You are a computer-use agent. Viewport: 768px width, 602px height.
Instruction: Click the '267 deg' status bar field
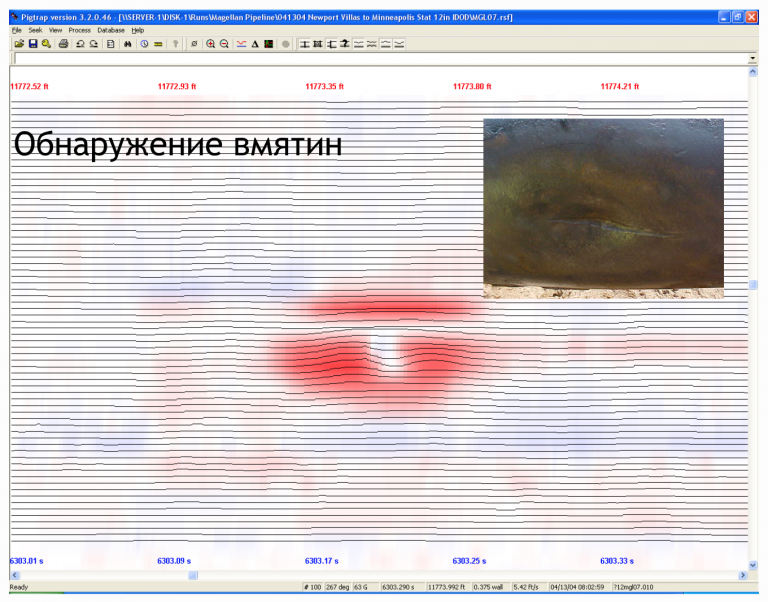tap(337, 587)
